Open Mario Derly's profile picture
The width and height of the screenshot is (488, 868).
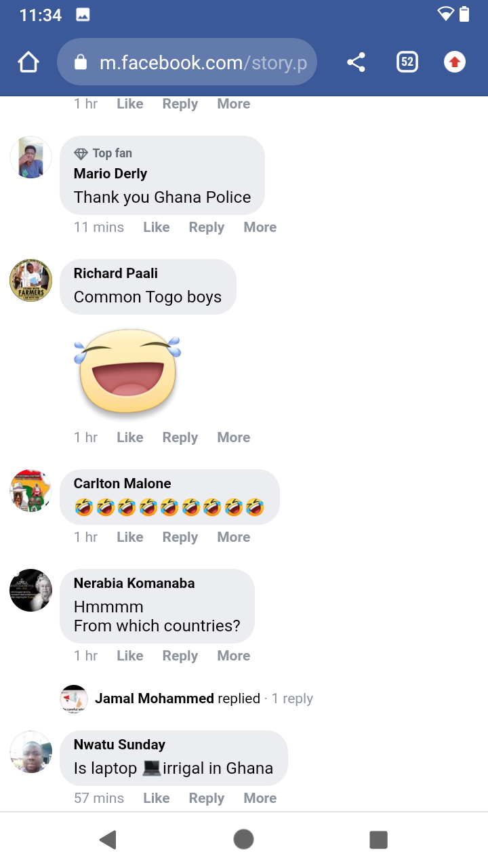click(x=30, y=157)
